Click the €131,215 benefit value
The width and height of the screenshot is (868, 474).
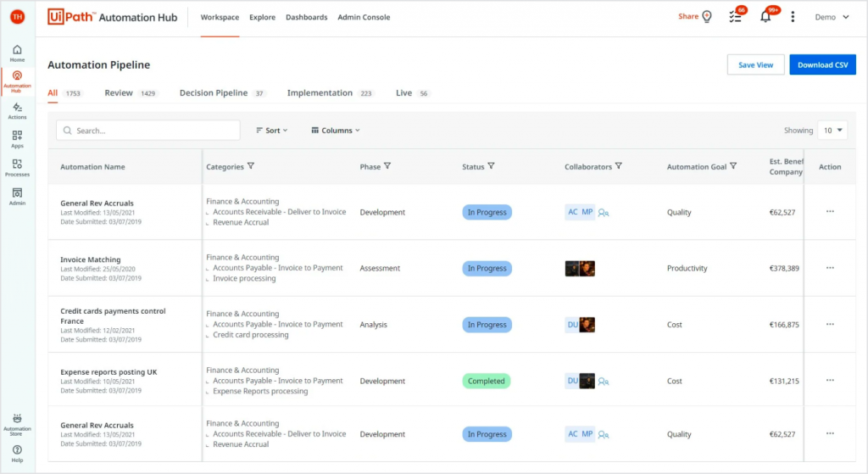pos(784,381)
